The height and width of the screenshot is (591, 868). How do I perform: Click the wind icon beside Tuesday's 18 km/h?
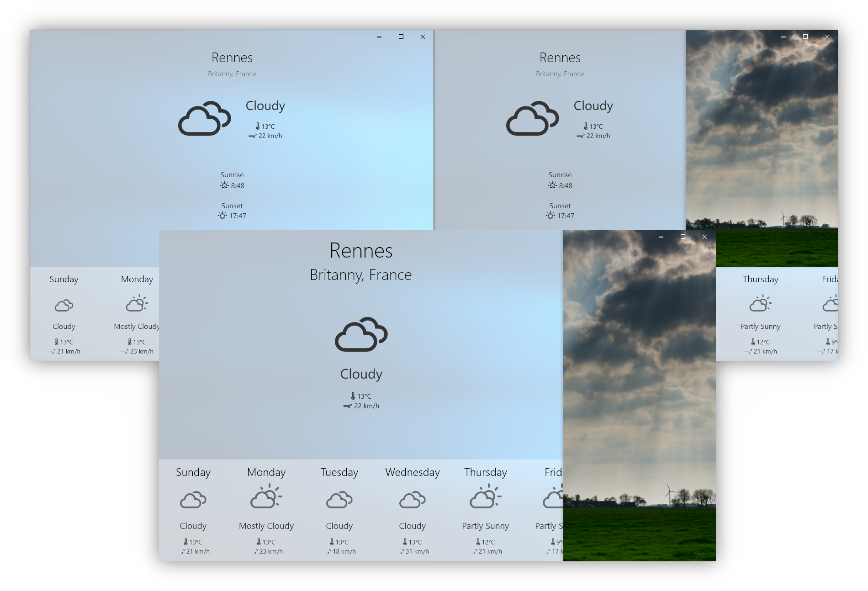(x=327, y=552)
